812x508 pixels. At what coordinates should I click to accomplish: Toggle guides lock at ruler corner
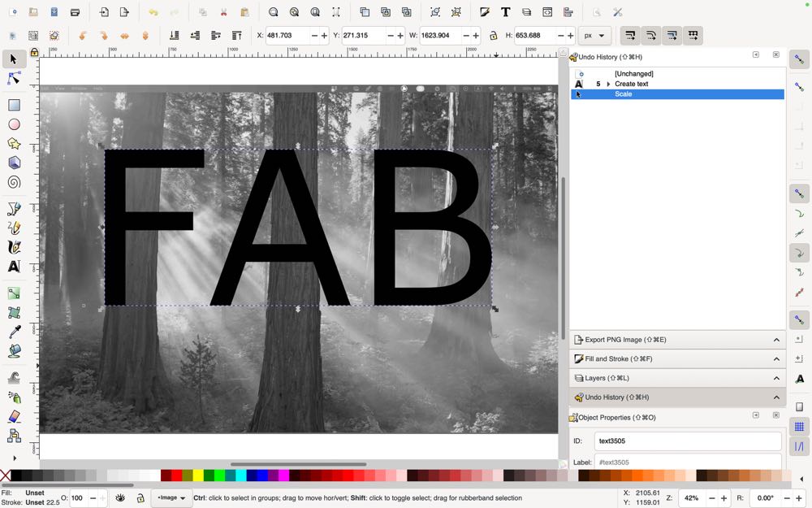tap(34, 52)
